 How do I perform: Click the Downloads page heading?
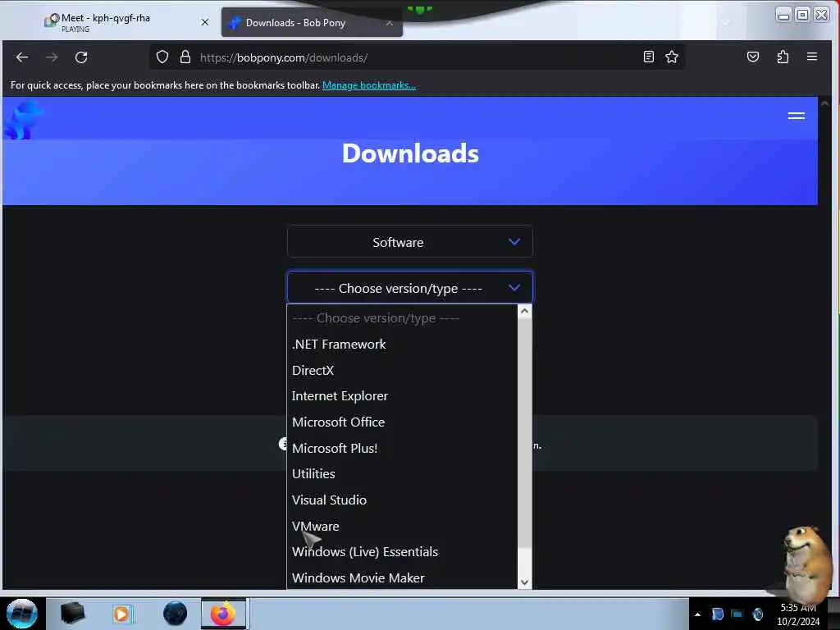coord(410,153)
